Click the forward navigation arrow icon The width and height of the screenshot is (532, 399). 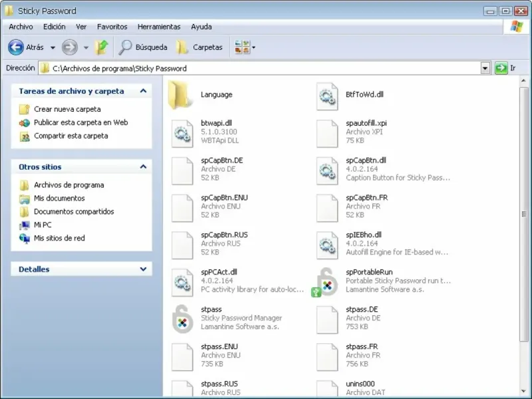[x=70, y=47]
